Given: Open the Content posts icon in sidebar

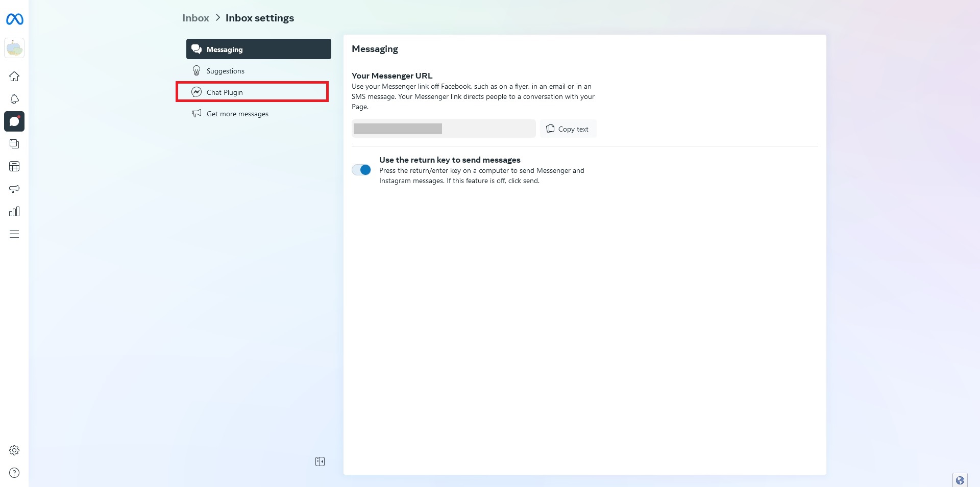Looking at the screenshot, I should click(x=14, y=143).
